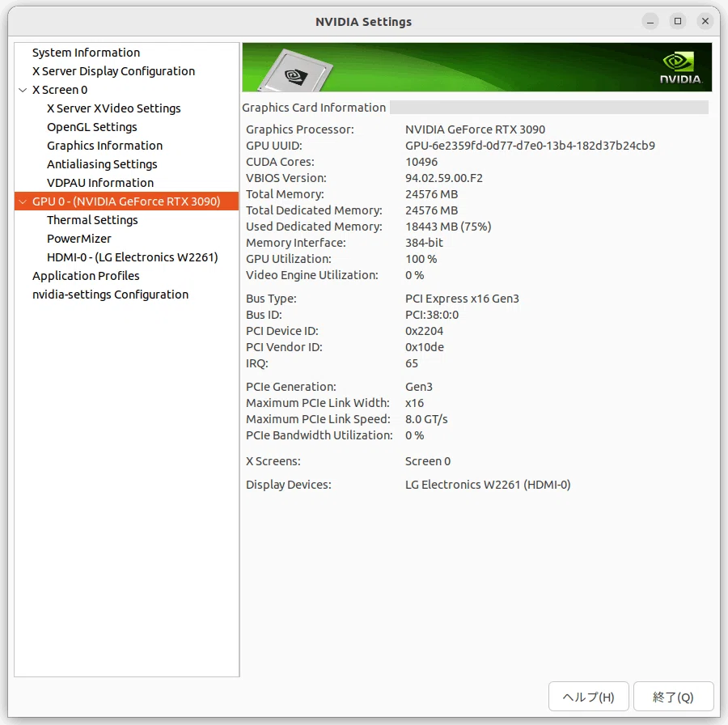Open Thermal Settings
The width and height of the screenshot is (728, 725).
(x=92, y=219)
